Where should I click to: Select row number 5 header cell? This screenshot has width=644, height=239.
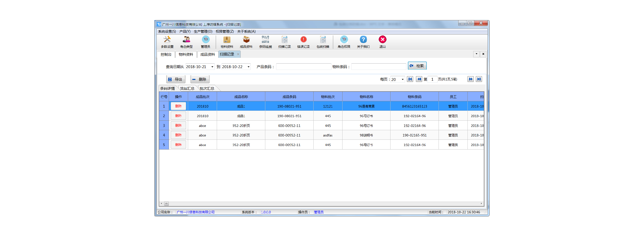point(164,145)
